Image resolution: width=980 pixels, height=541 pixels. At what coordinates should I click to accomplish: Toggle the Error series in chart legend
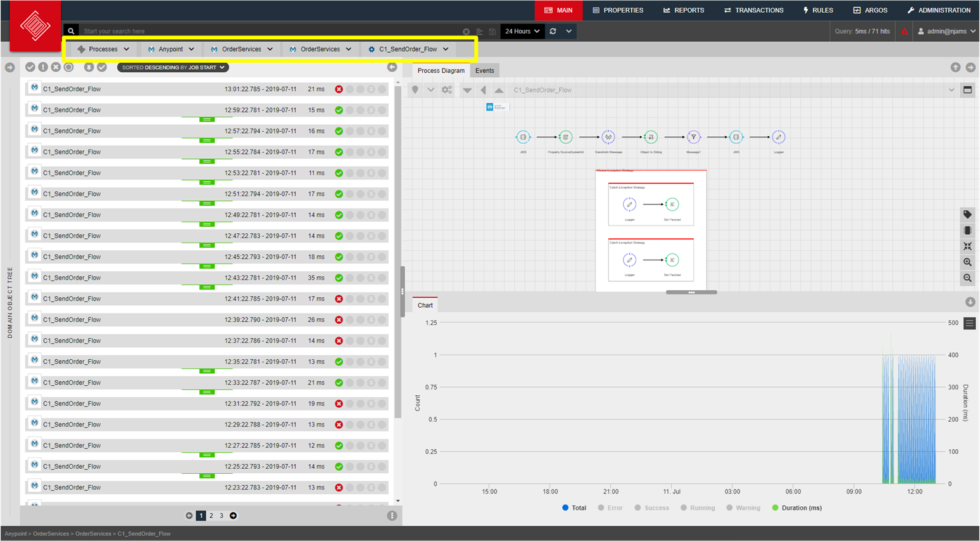[610, 508]
